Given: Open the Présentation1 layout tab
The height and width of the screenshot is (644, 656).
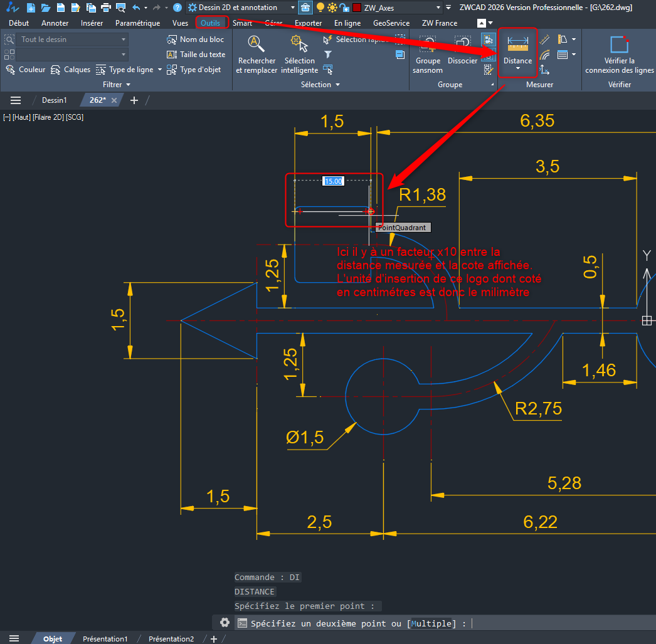Looking at the screenshot, I should [x=105, y=639].
